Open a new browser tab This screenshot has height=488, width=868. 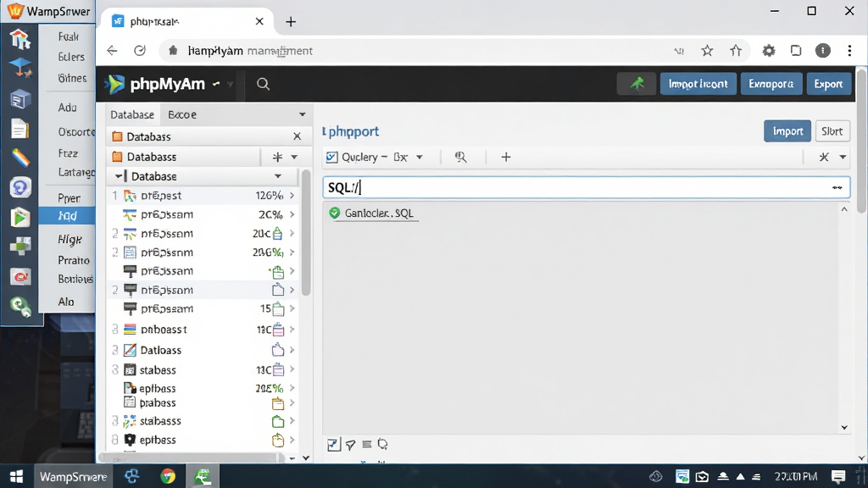[291, 21]
